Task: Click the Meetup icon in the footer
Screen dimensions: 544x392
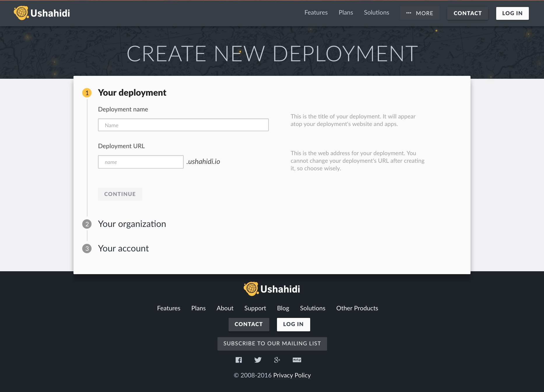Action: [297, 360]
